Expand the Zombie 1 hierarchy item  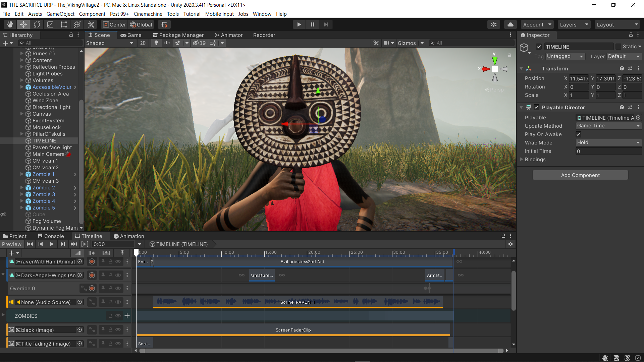(x=22, y=174)
